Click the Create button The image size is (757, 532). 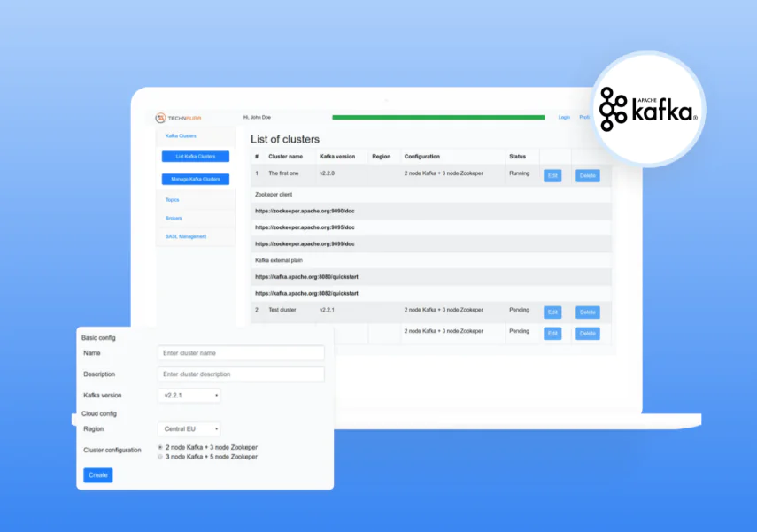pos(98,475)
